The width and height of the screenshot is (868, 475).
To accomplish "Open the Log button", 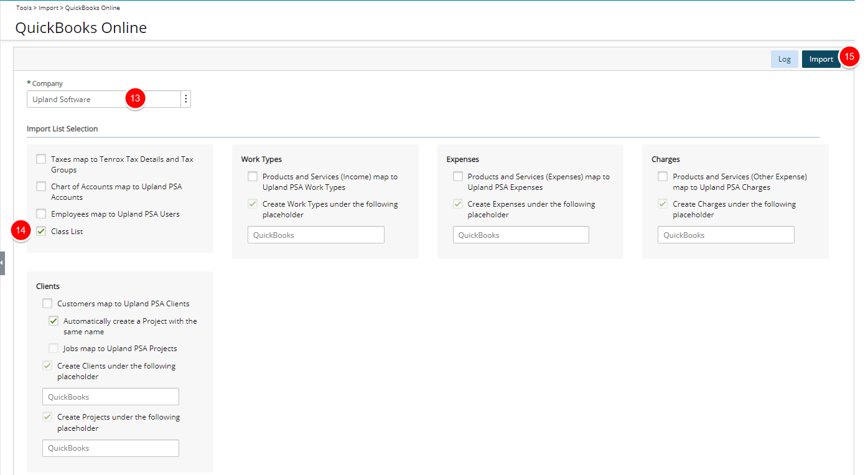I will [784, 59].
